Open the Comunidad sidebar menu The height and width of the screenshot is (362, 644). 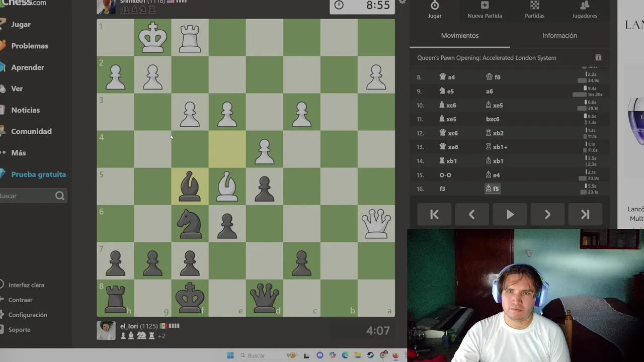click(31, 131)
